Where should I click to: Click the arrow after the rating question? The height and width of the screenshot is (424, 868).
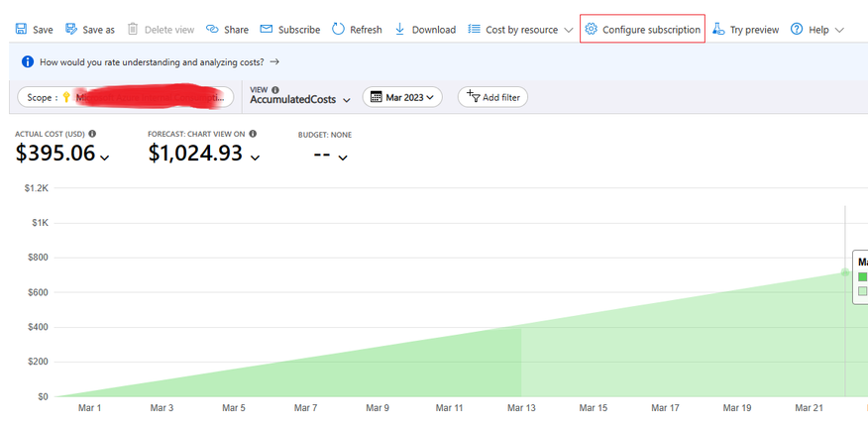tap(274, 62)
